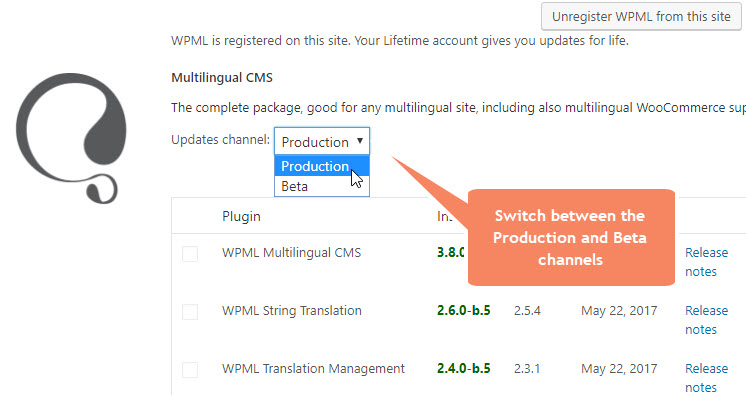Click installed version 2.4.0-b.5
This screenshot has width=746, height=396.
pyautogui.click(x=464, y=369)
